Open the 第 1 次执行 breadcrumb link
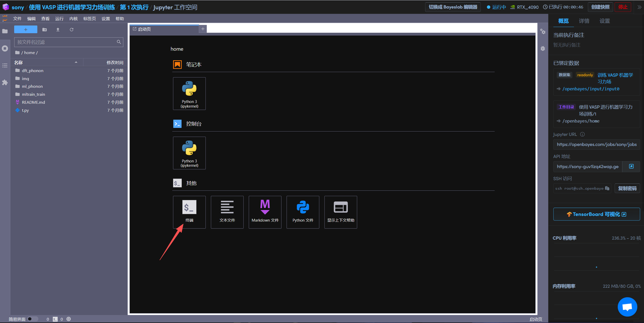Viewport: 644px width, 323px height. (134, 8)
